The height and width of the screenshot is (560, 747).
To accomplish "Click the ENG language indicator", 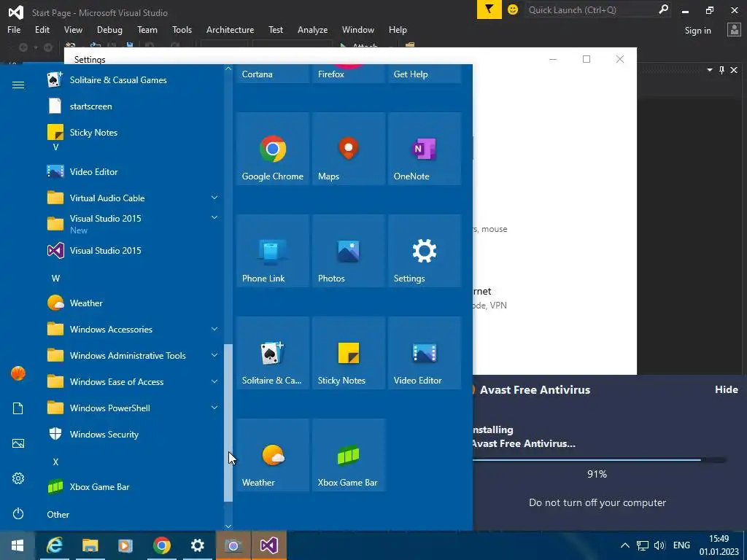I will click(681, 545).
